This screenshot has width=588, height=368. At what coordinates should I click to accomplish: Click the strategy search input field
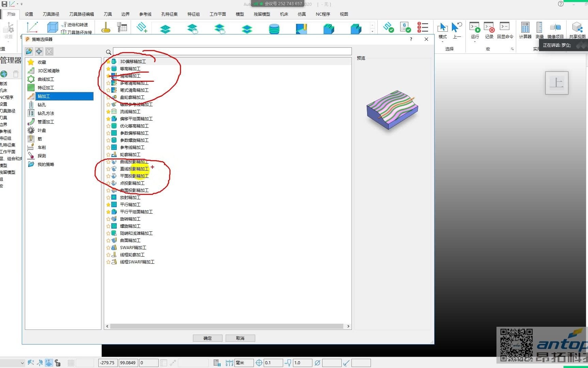point(232,51)
